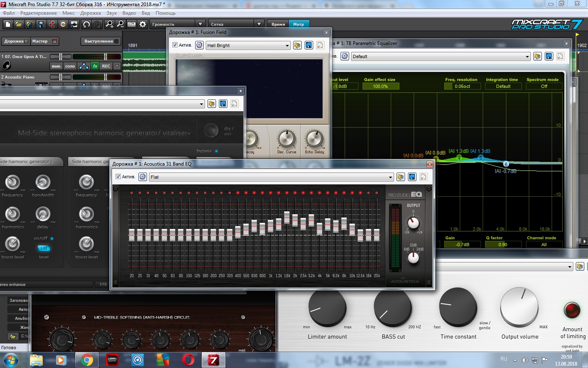The width and height of the screenshot is (588, 368).
Task: Open the Звук menu
Action: pyautogui.click(x=111, y=13)
